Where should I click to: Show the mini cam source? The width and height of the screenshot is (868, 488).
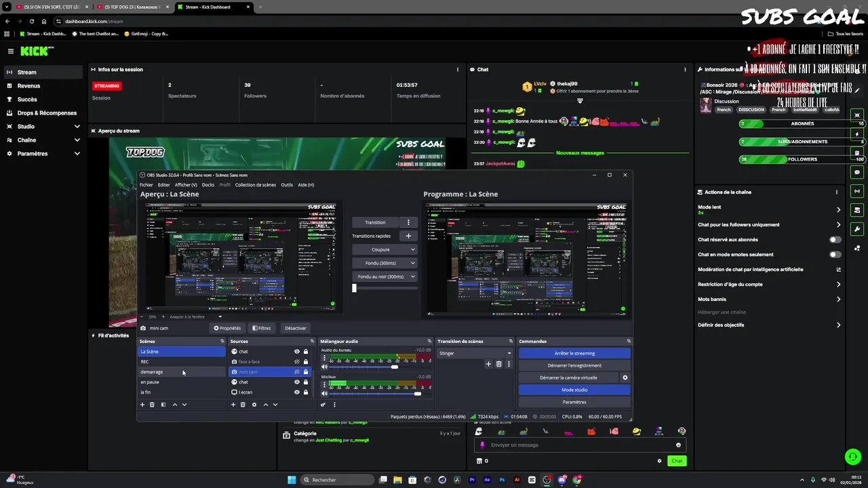(x=296, y=371)
